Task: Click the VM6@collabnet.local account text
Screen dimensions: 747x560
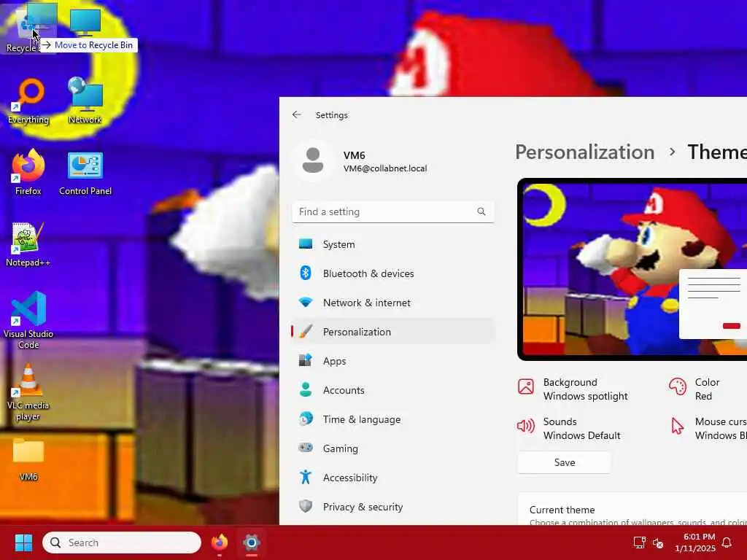Action: [x=385, y=168]
